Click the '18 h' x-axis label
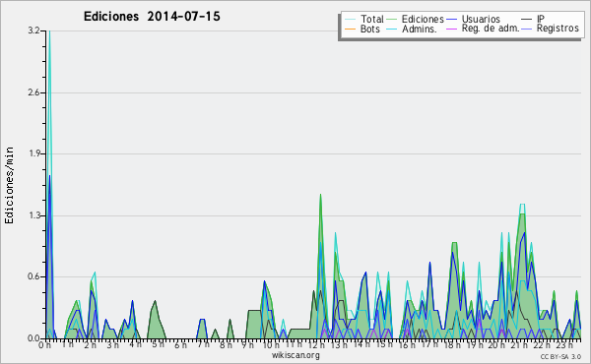 [452, 344]
